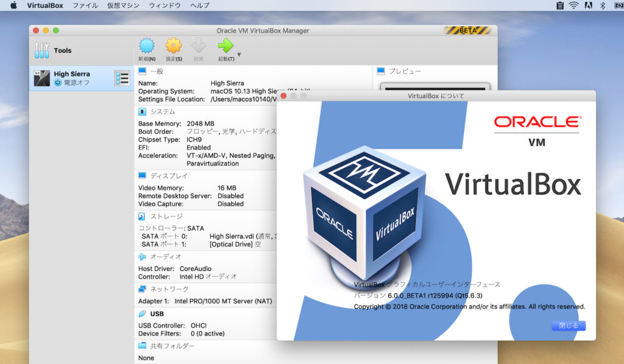Click the details list toggle beside High Sierra
The height and width of the screenshot is (364, 624).
[122, 77]
